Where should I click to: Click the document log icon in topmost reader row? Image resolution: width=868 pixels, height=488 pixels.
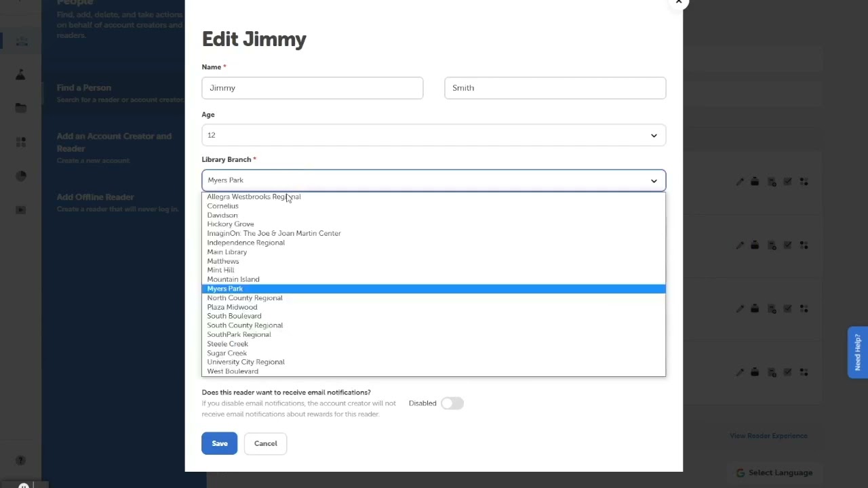click(x=772, y=182)
